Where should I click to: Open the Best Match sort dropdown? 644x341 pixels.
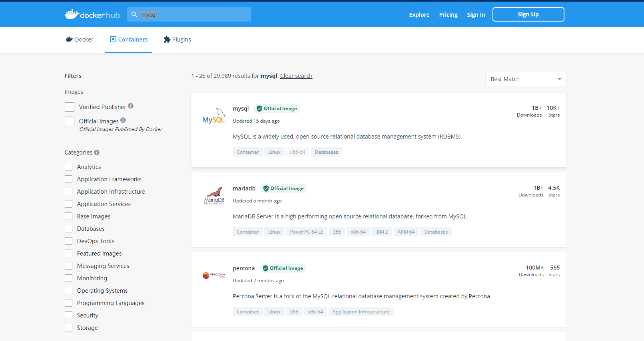526,79
